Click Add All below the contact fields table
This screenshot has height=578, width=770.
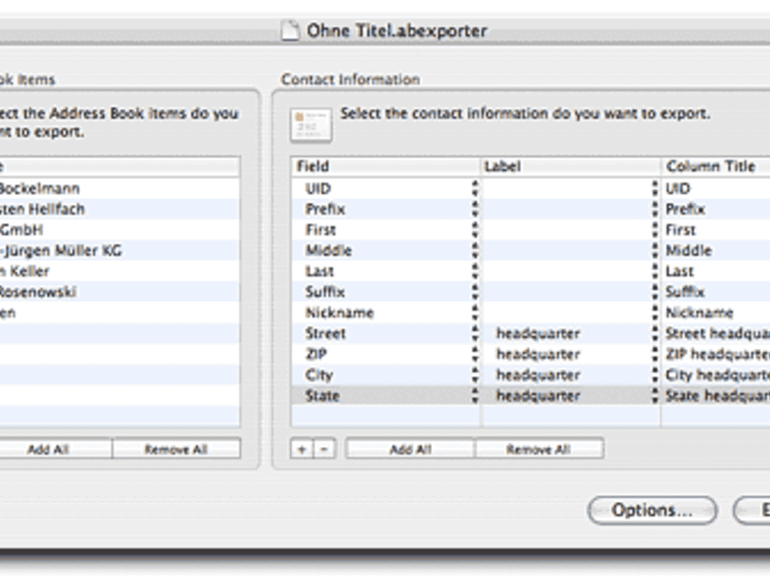click(x=410, y=449)
